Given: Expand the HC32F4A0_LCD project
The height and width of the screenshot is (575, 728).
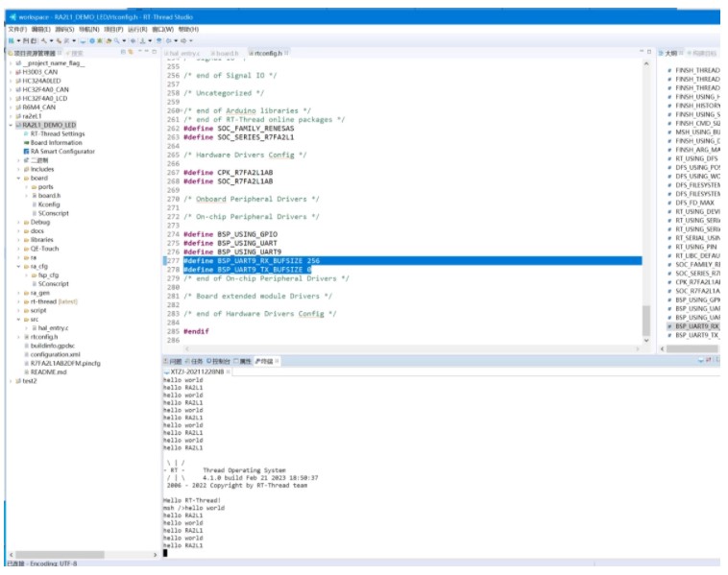Looking at the screenshot, I should 11,99.
